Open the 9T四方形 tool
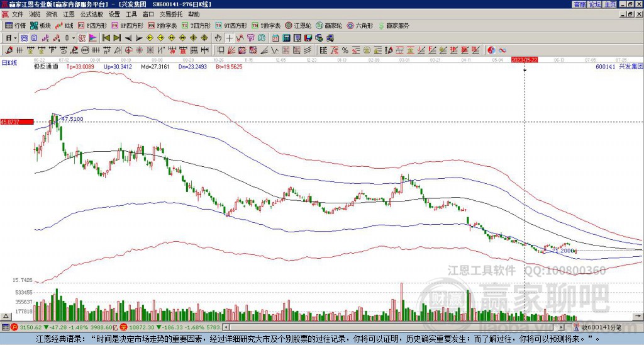The image size is (644, 345). pos(231,25)
